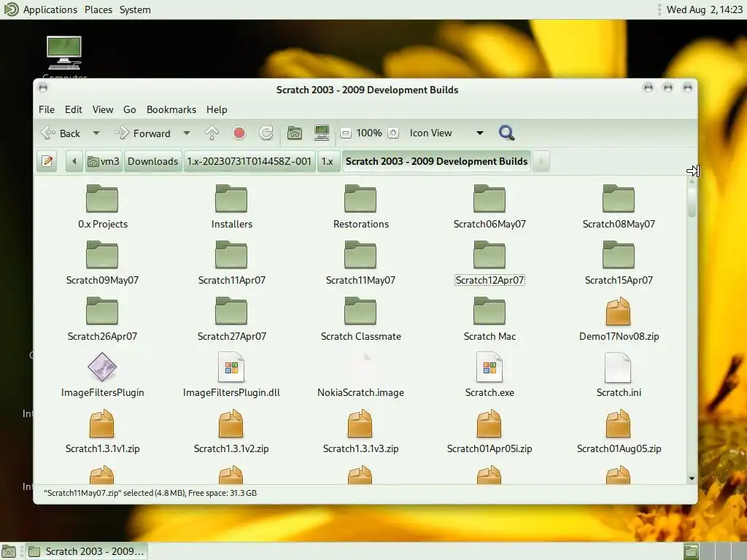
Task: Click the vertical scrollbar thumb
Action: tap(692, 202)
